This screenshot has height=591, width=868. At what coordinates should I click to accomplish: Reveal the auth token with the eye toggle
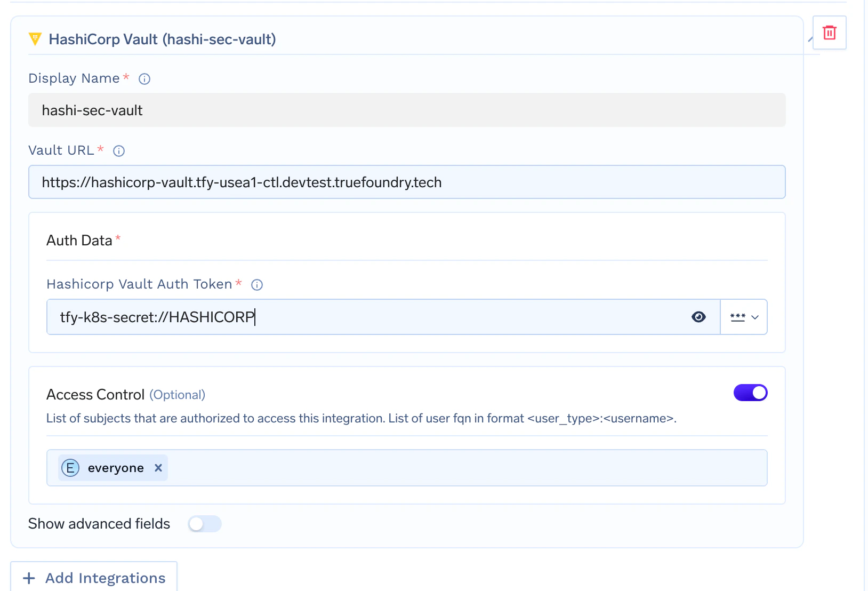click(x=698, y=317)
